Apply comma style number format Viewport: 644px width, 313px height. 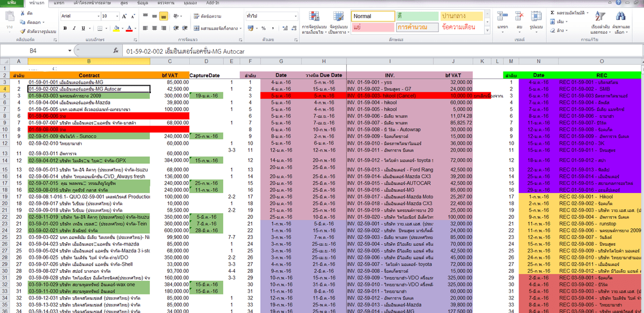pyautogui.click(x=272, y=28)
